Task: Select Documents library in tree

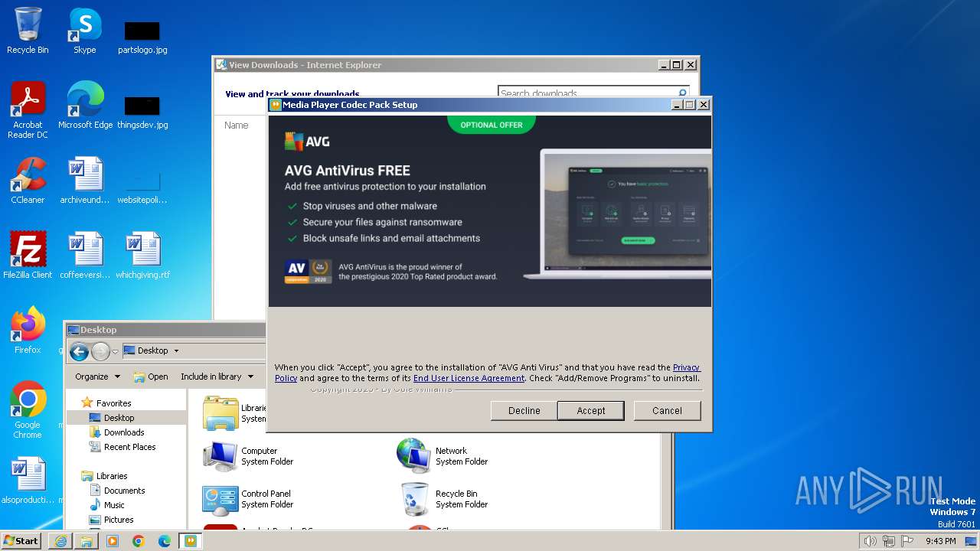Action: (124, 491)
